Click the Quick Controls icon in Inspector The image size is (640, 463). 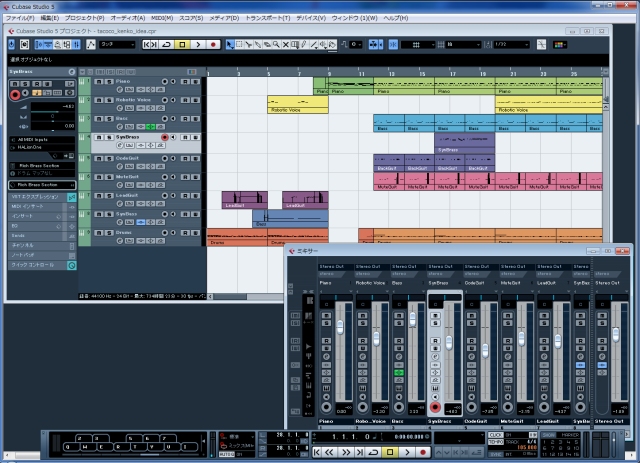point(71,265)
